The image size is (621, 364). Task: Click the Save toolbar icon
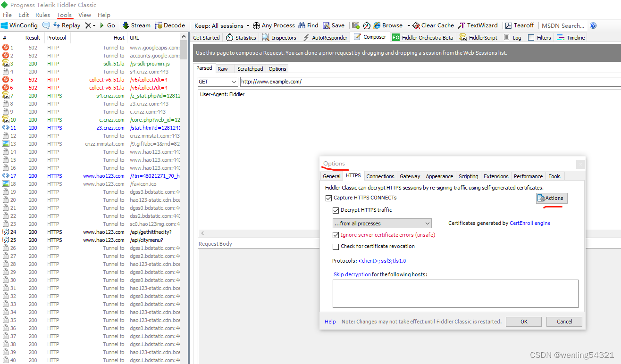pos(327,25)
